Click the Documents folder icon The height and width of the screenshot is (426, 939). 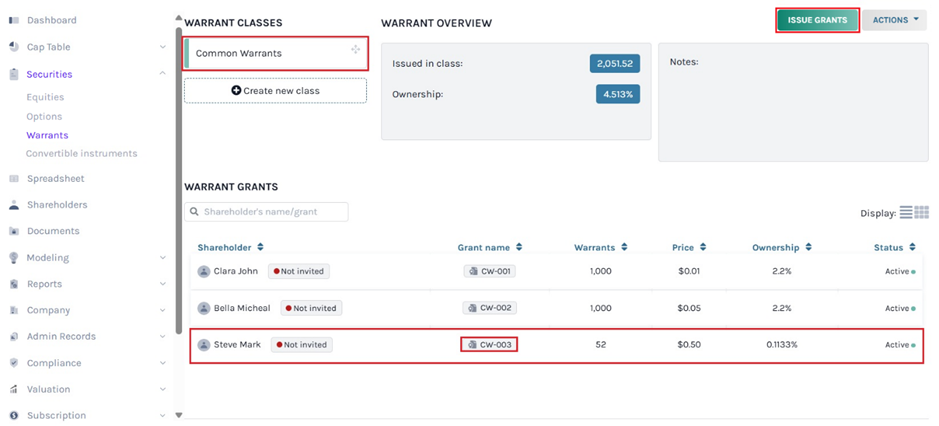[14, 231]
